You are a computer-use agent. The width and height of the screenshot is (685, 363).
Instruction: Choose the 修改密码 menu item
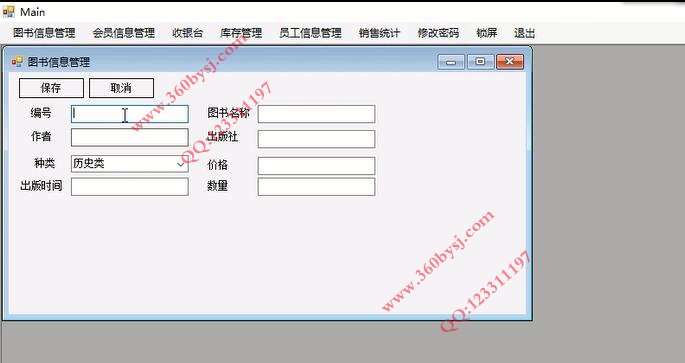tap(438, 33)
